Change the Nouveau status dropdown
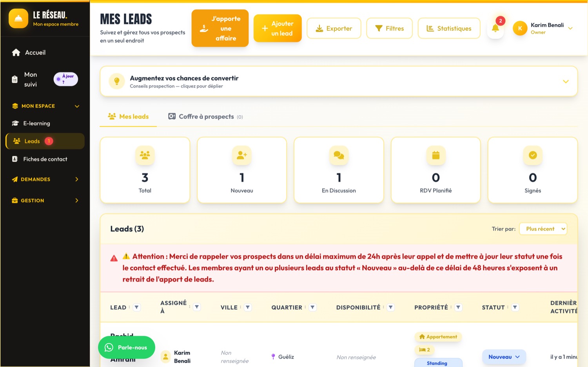Screen dimensions: 588x367 504,357
